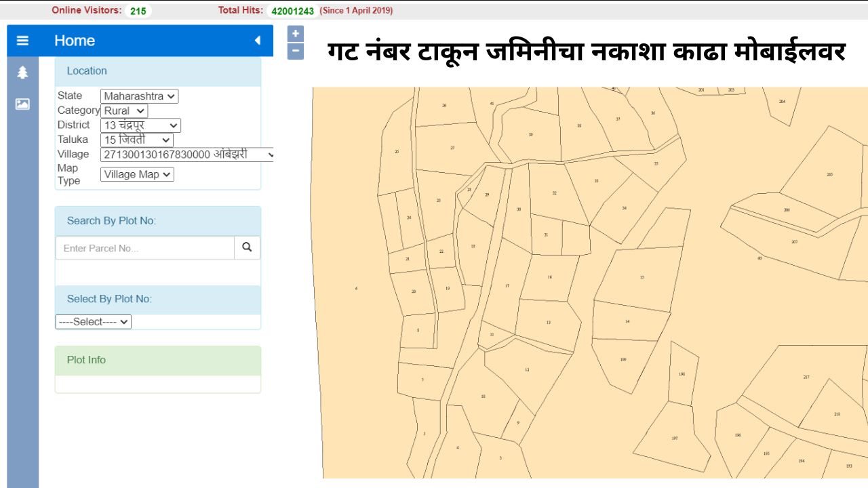Open the Select By Plot No dropdown
Screen dimensions: 868x488
[93, 321]
